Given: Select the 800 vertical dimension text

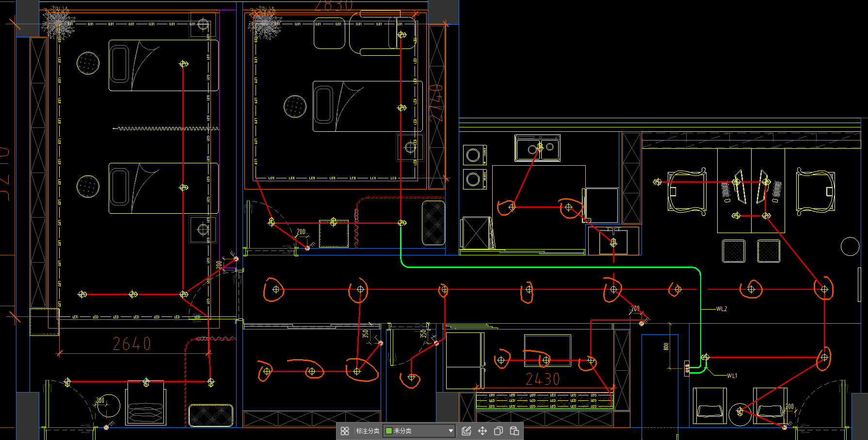Looking at the screenshot, I should coord(666,346).
